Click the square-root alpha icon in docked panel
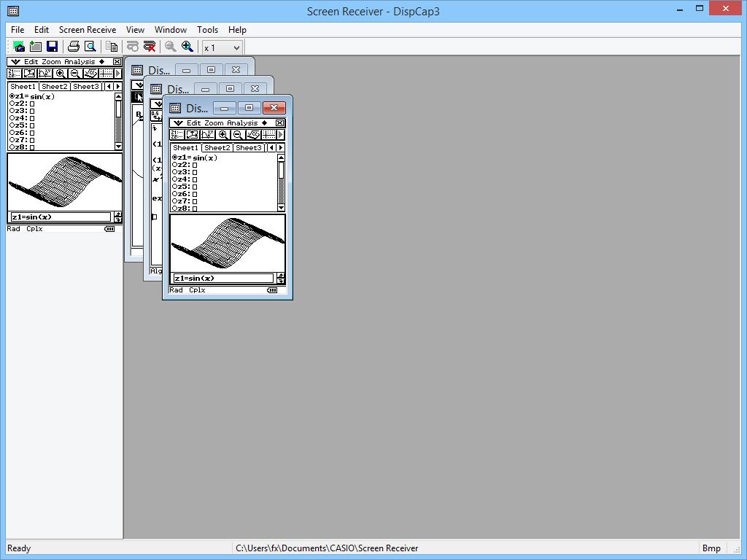 click(90, 74)
